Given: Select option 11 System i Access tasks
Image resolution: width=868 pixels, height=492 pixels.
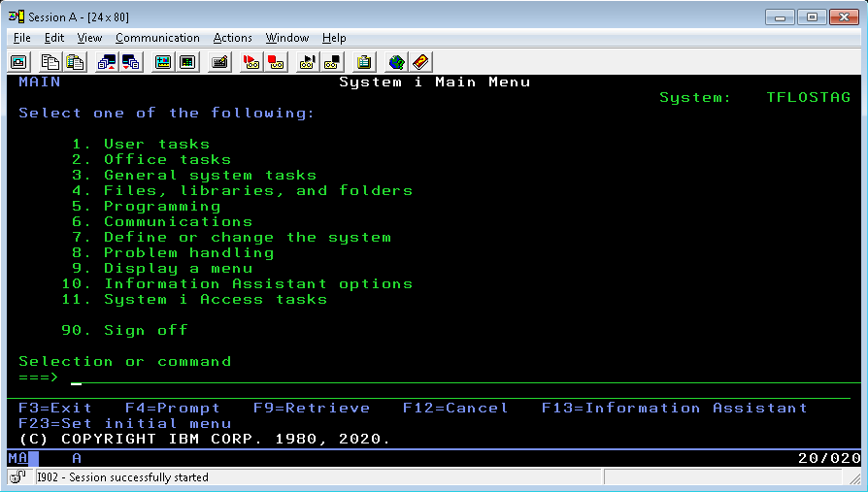Looking at the screenshot, I should (194, 299).
